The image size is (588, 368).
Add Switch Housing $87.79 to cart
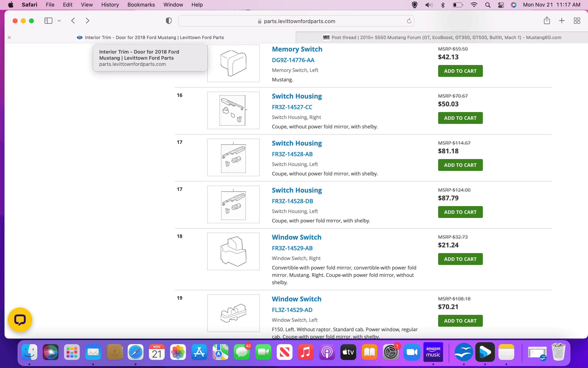(460, 212)
